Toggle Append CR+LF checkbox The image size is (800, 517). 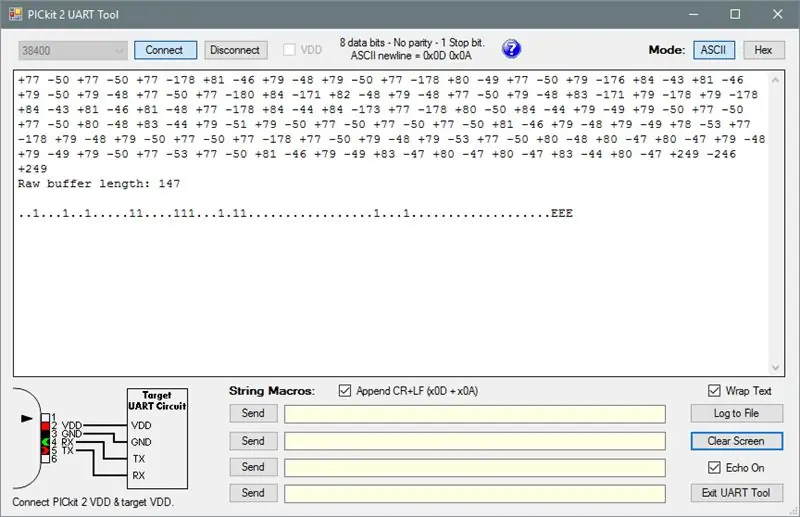tap(345, 391)
